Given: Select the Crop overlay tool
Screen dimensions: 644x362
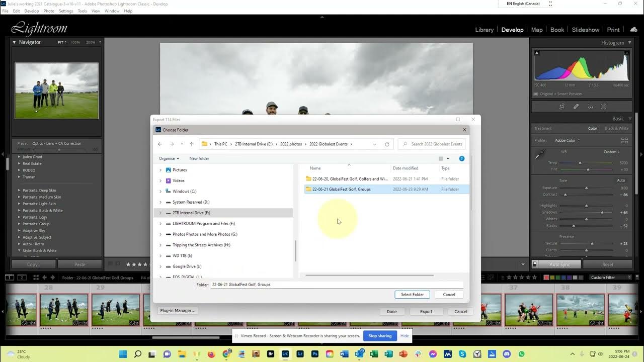Looking at the screenshot, I should [562, 107].
